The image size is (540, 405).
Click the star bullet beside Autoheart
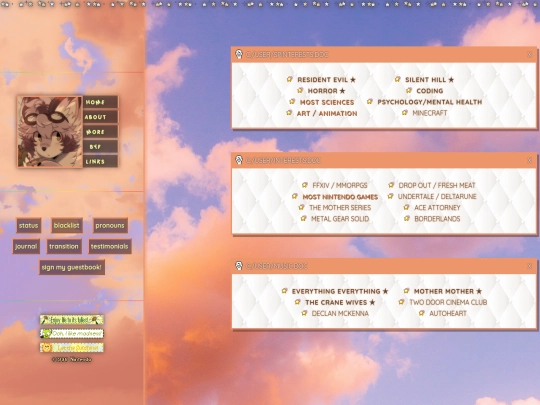coord(422,313)
